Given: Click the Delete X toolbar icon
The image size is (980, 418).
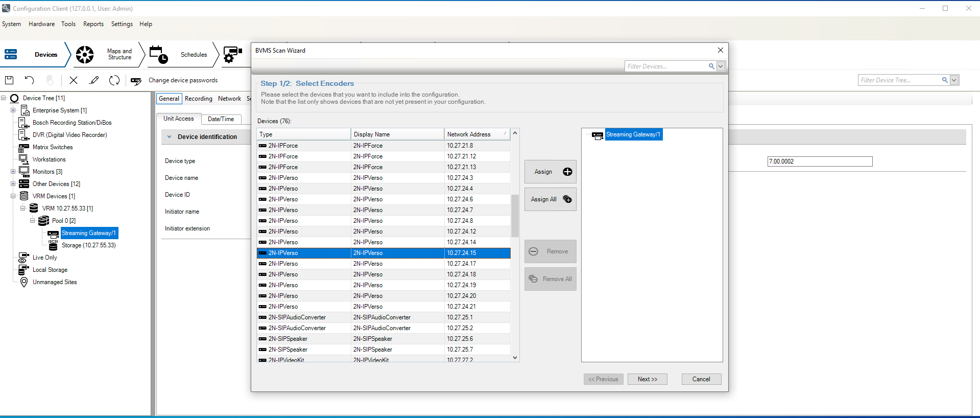Looking at the screenshot, I should pos(74,80).
